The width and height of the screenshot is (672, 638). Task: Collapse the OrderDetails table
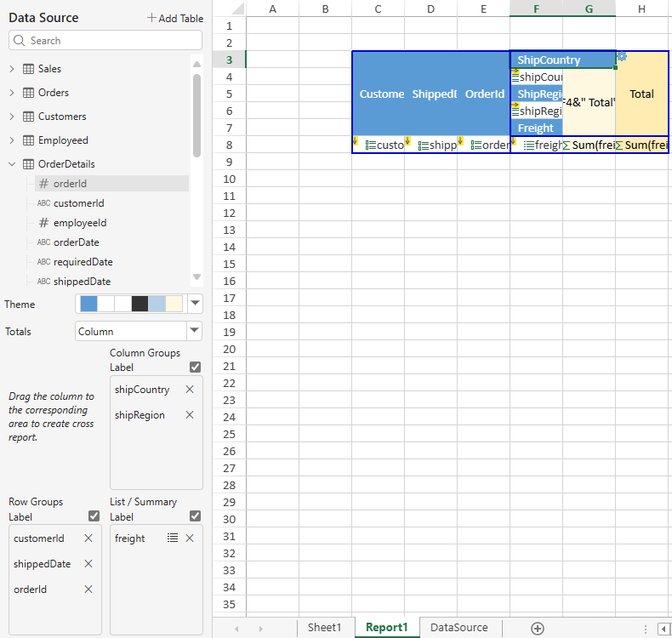[11, 164]
